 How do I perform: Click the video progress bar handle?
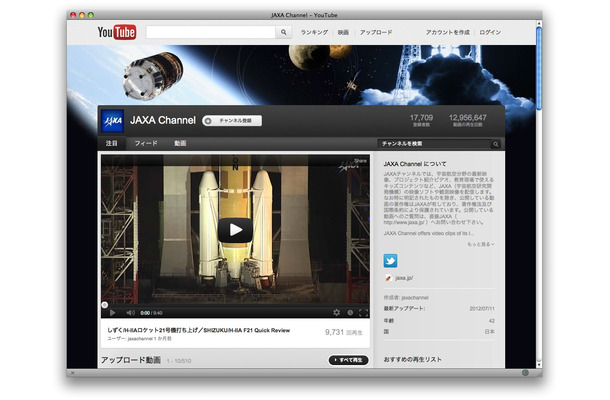[105, 305]
